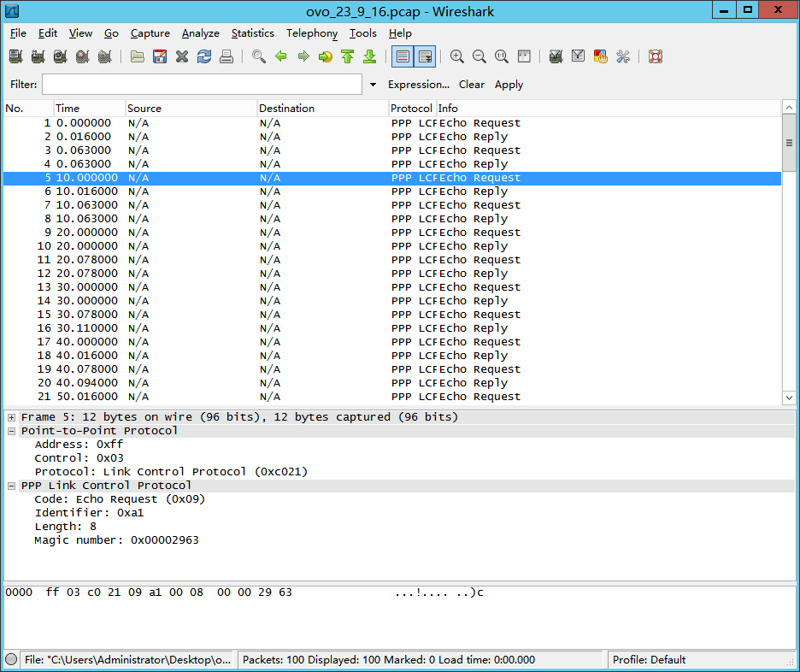The image size is (800, 672).
Task: Select the Identifier: 0xa1 field
Action: pos(89,513)
